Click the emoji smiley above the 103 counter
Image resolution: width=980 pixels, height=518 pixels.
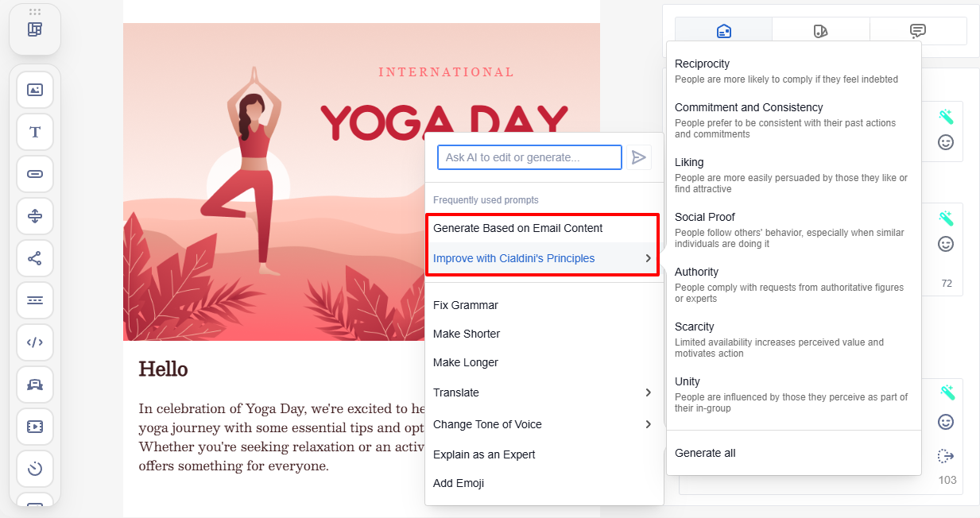click(x=946, y=422)
